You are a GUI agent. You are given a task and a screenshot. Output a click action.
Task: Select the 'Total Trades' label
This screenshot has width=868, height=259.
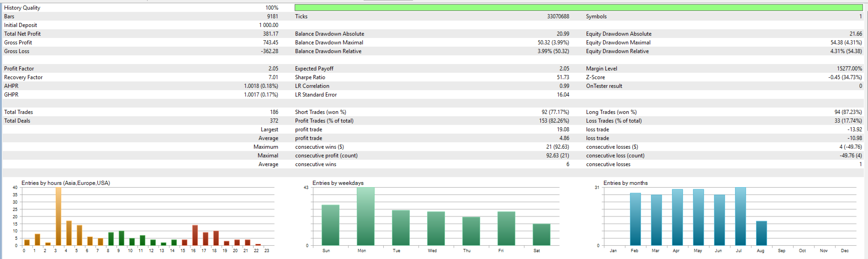click(x=18, y=112)
